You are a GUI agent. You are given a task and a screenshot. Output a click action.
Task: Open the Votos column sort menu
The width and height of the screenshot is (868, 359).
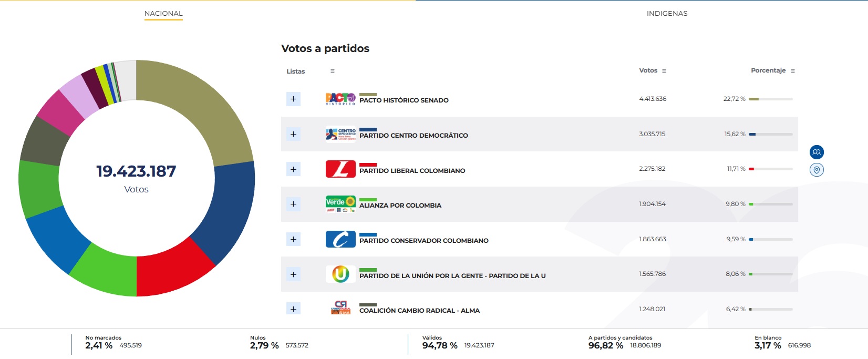tap(664, 71)
